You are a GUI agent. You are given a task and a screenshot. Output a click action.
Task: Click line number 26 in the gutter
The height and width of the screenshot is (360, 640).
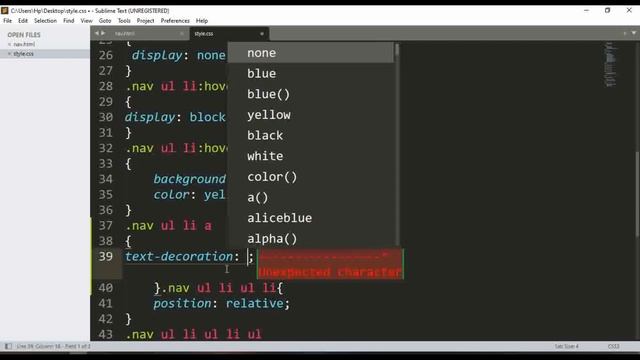(x=106, y=55)
